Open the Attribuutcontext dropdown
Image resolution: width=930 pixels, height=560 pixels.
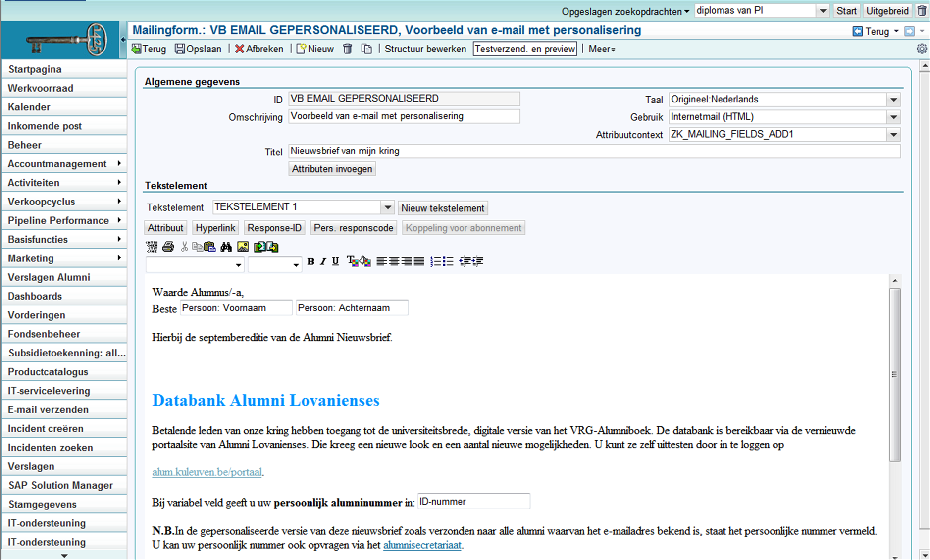coord(893,135)
